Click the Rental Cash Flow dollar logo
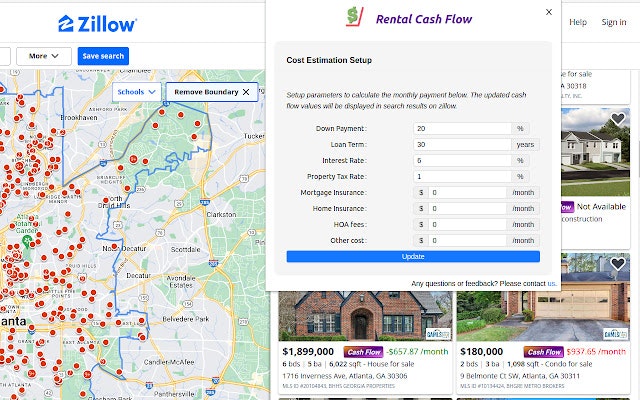640x400 pixels. coord(354,17)
